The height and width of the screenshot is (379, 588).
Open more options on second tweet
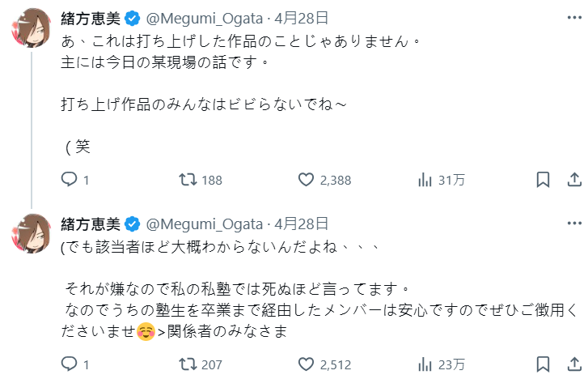[573, 224]
